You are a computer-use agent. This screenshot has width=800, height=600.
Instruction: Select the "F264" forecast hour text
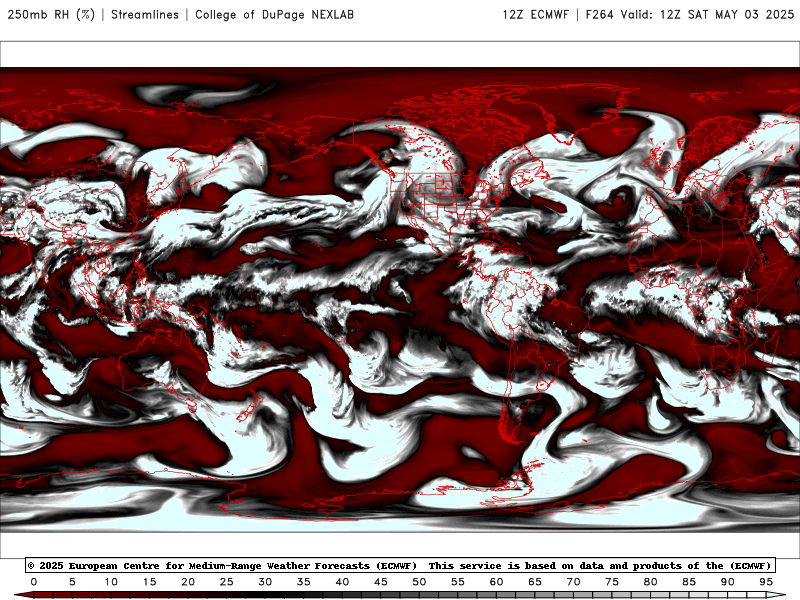click(x=599, y=14)
